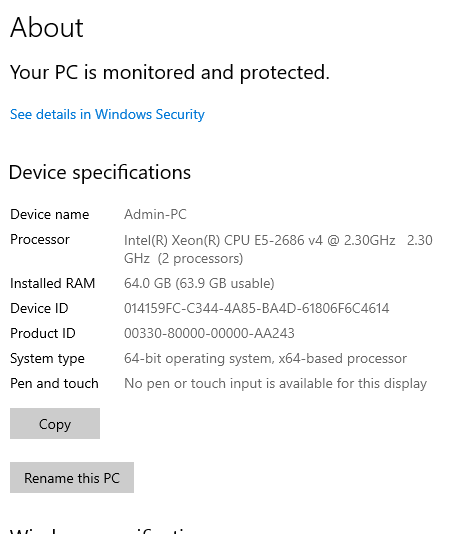Click the System type label
The height and width of the screenshot is (534, 459).
[47, 358]
